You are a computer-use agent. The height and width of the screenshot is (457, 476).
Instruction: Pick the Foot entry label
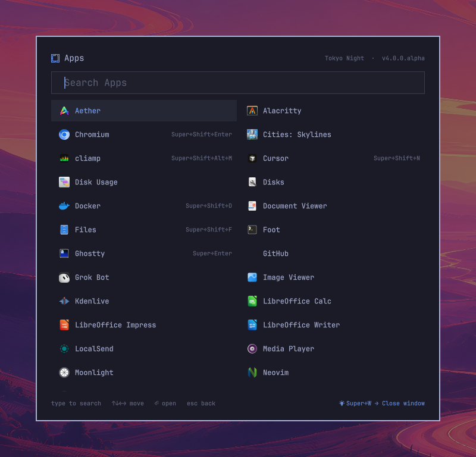click(271, 230)
